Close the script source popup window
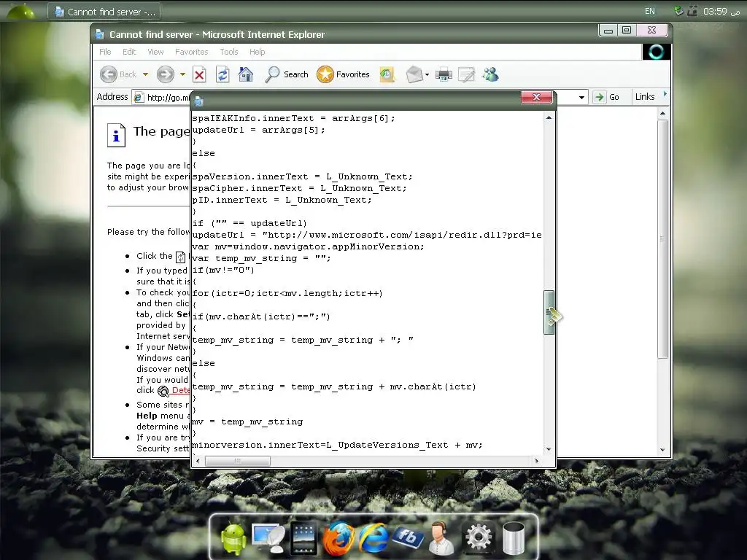Image resolution: width=747 pixels, height=560 pixels. (536, 97)
